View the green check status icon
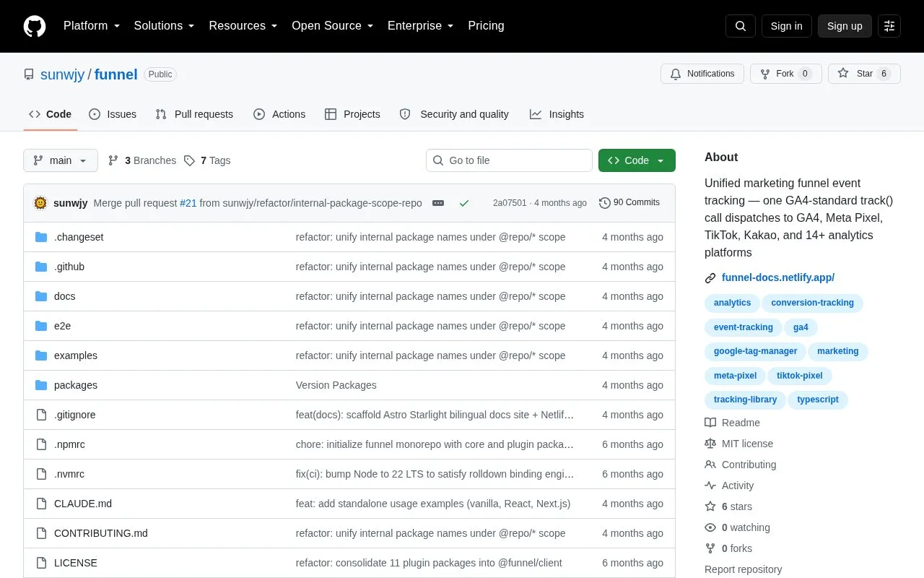Image resolution: width=924 pixels, height=578 pixels. [x=464, y=203]
